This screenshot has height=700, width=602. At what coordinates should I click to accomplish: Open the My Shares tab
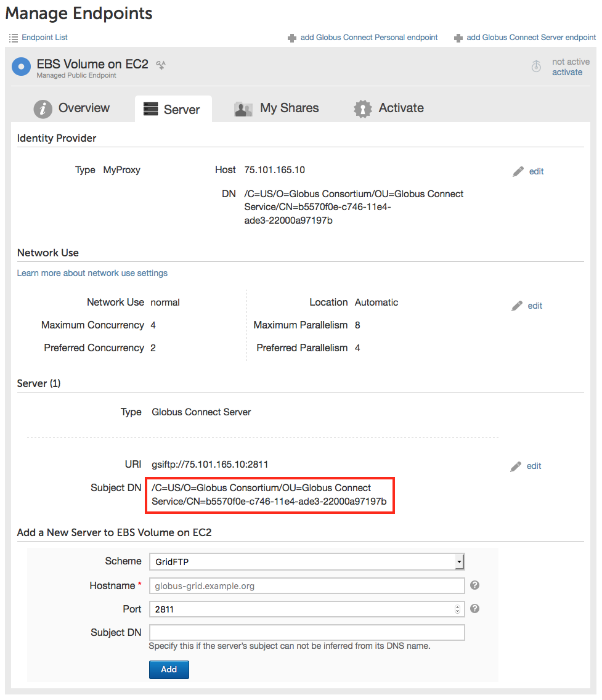[x=276, y=108]
